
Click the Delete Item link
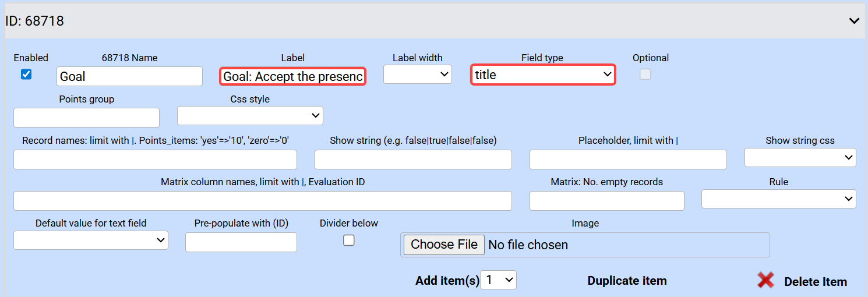point(815,282)
